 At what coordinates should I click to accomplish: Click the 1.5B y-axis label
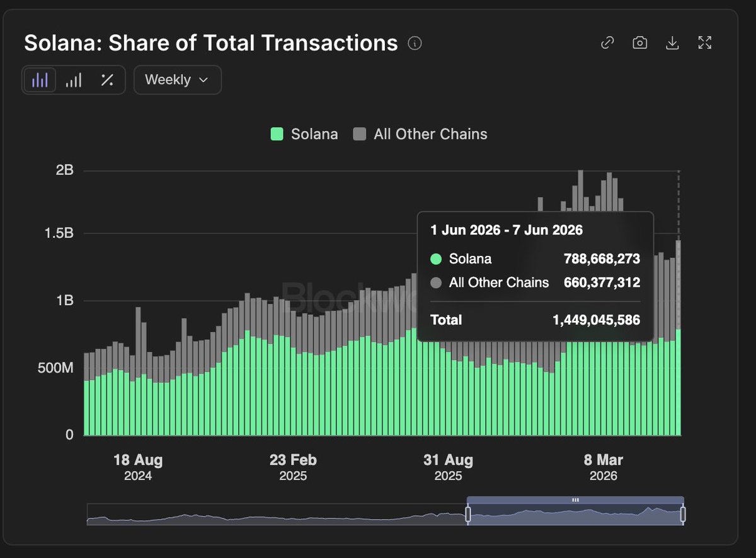point(59,233)
